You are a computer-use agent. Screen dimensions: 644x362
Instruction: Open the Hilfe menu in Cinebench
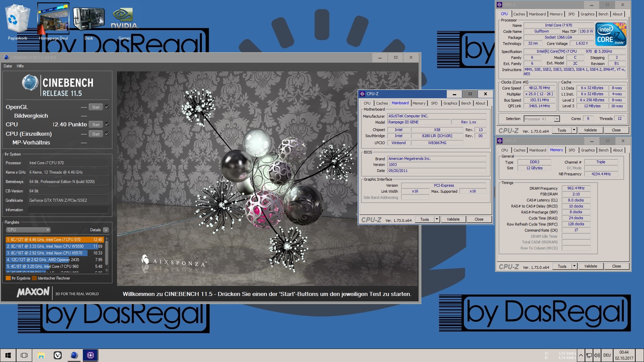20,66
